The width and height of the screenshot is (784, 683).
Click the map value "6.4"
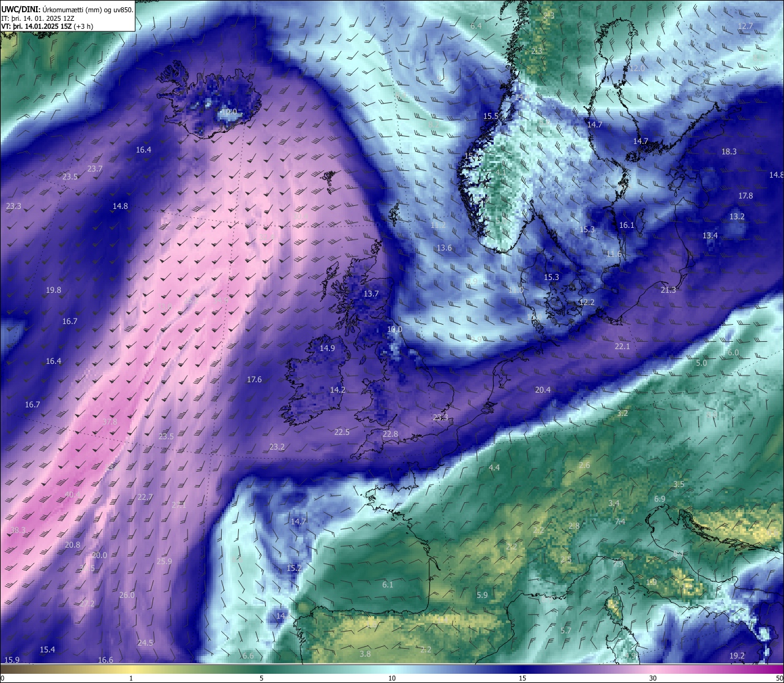coord(476,26)
